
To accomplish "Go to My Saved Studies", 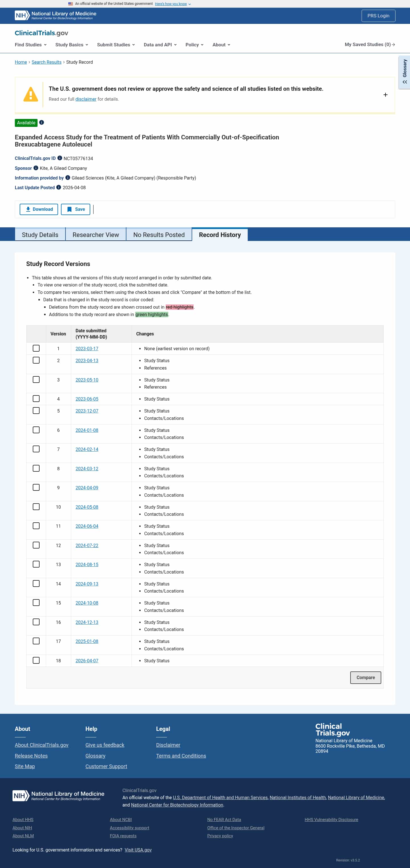I will coord(370,44).
